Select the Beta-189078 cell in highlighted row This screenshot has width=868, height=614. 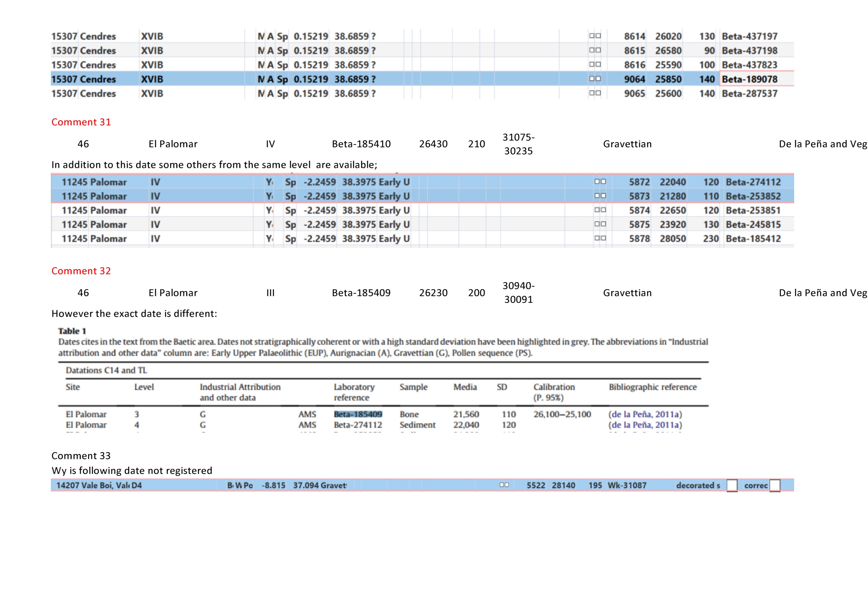pos(749,79)
